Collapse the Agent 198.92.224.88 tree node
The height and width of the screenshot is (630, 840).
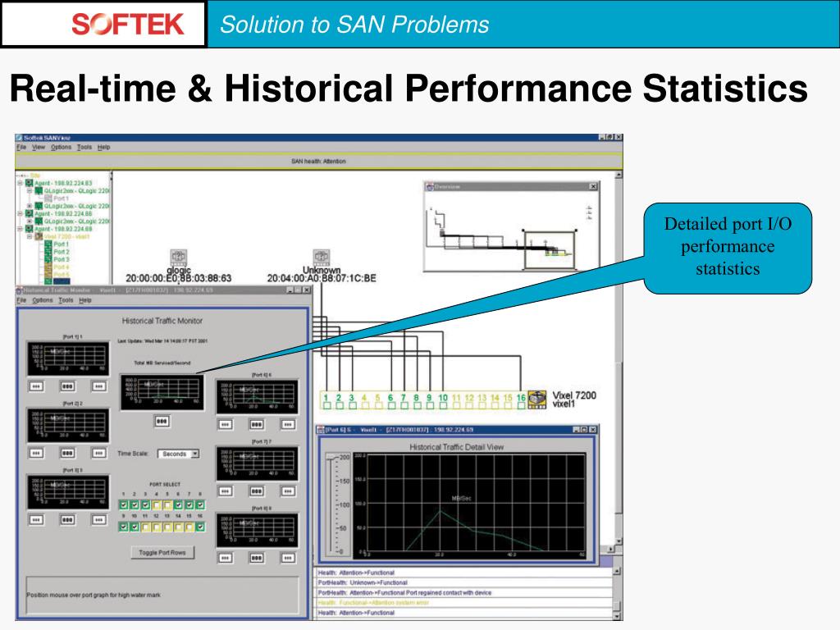pyautogui.click(x=21, y=213)
